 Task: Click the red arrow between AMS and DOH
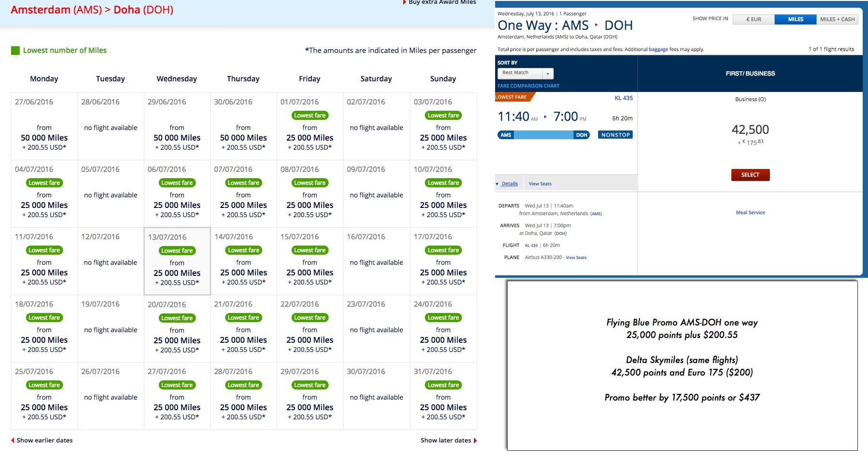596,25
